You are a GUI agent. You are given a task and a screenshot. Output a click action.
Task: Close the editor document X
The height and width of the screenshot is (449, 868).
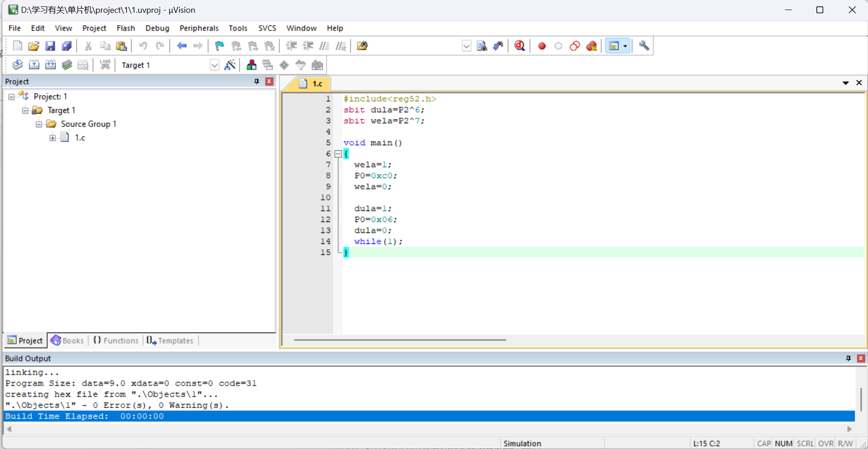click(859, 83)
